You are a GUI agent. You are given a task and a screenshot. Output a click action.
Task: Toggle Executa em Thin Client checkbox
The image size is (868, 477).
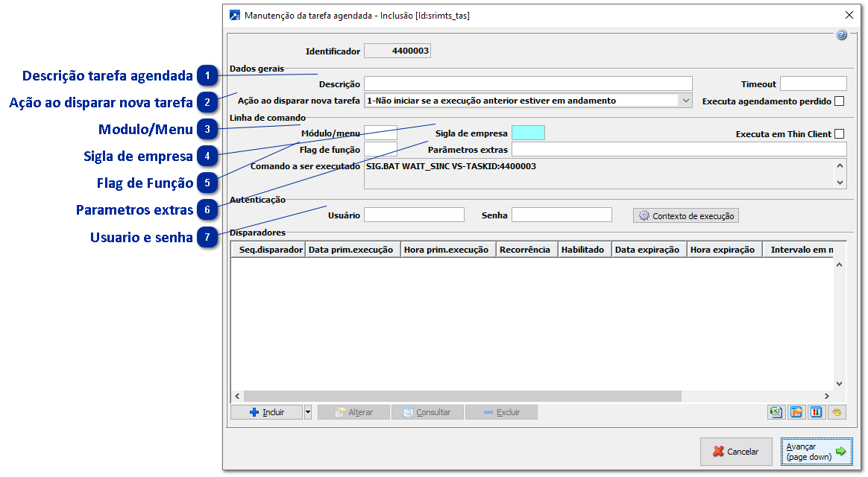[840, 134]
